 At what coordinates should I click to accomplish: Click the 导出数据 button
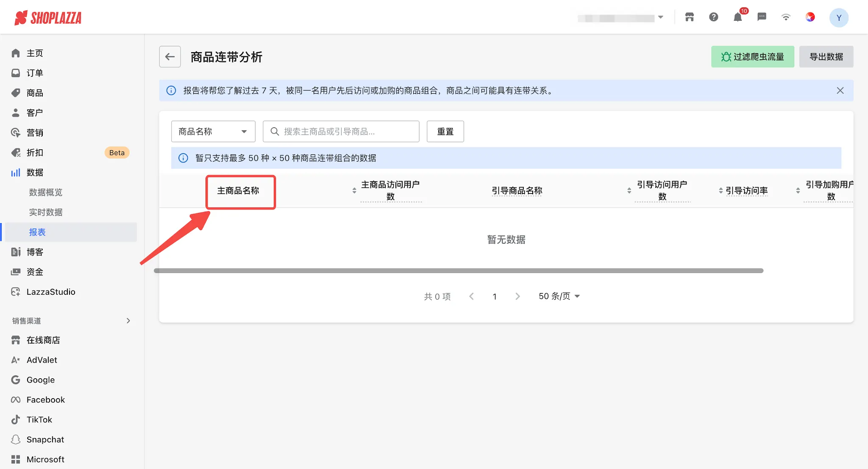[x=826, y=57]
